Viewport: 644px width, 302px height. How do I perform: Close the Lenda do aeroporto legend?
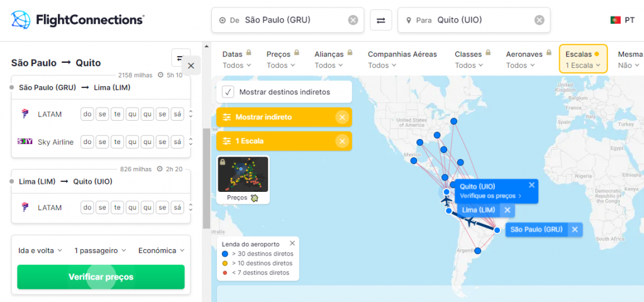[292, 243]
